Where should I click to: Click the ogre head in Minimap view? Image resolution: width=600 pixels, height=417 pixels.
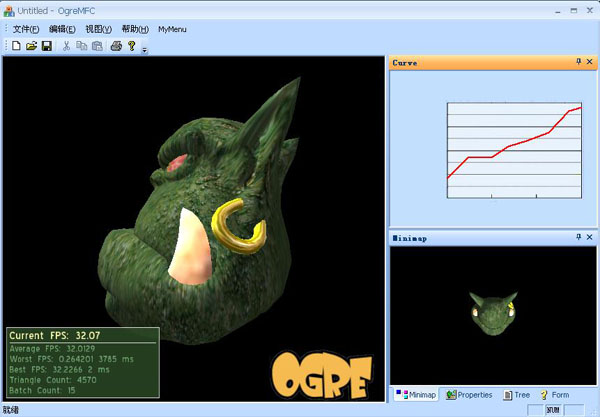click(493, 313)
